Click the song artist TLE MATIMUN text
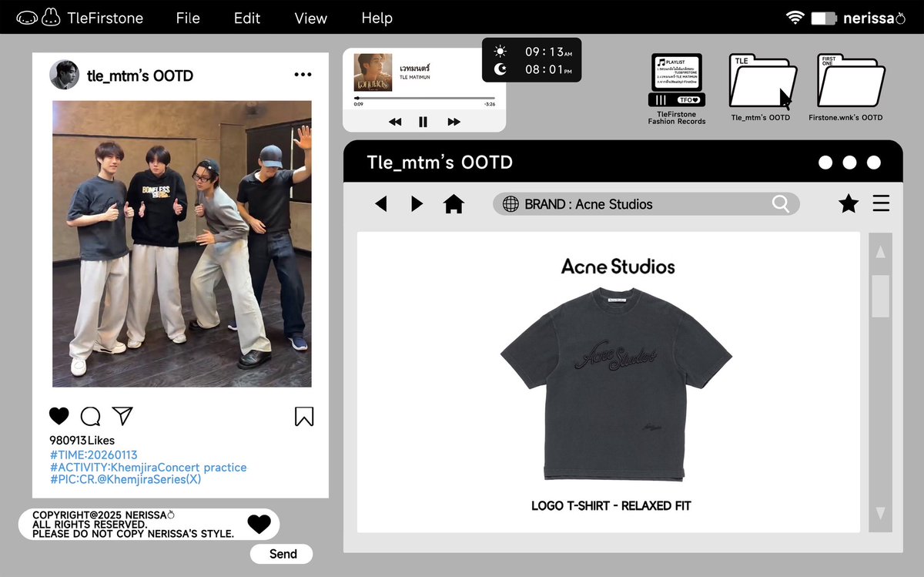The image size is (924, 577). (414, 78)
